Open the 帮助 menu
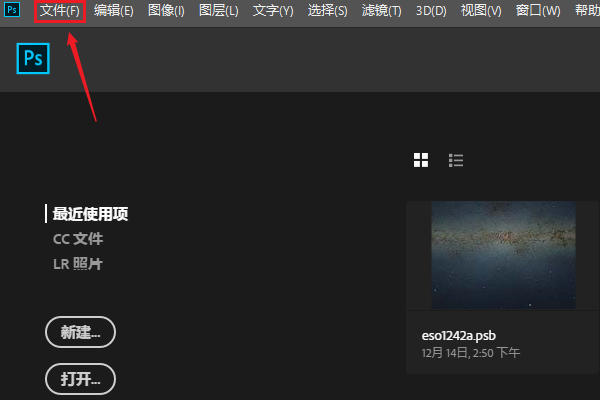The width and height of the screenshot is (600, 400). pos(587,11)
